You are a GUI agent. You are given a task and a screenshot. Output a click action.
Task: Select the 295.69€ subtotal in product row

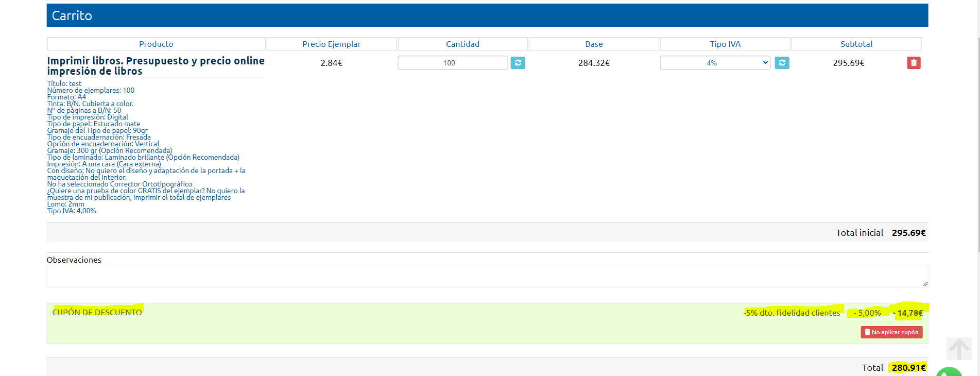(x=849, y=63)
